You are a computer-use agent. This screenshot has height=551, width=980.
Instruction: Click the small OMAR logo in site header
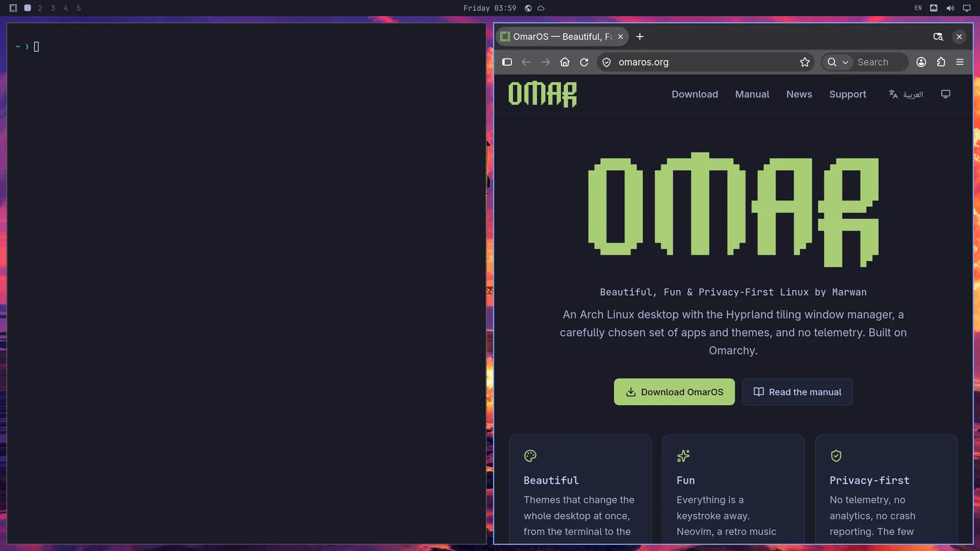(x=543, y=94)
